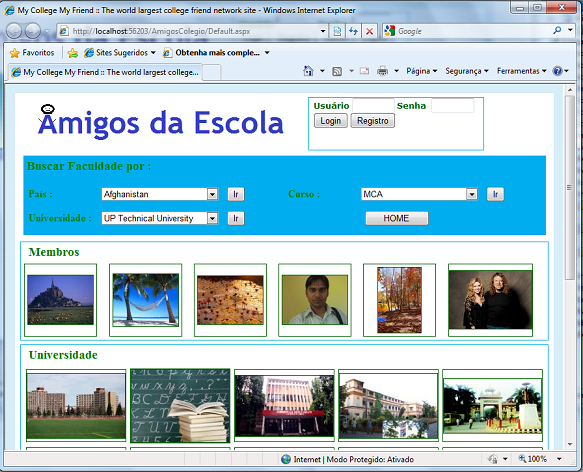Click the red Stop loading icon
This screenshot has width=583, height=472.
click(x=369, y=31)
